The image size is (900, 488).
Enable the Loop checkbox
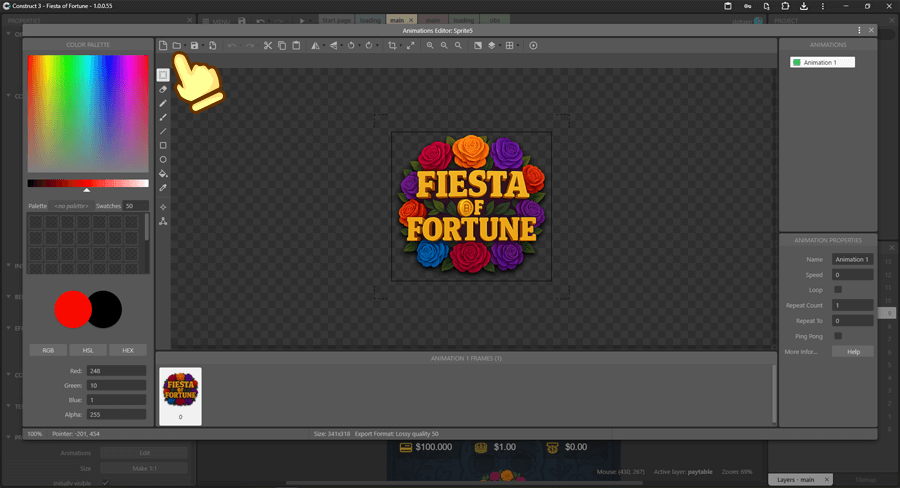838,290
